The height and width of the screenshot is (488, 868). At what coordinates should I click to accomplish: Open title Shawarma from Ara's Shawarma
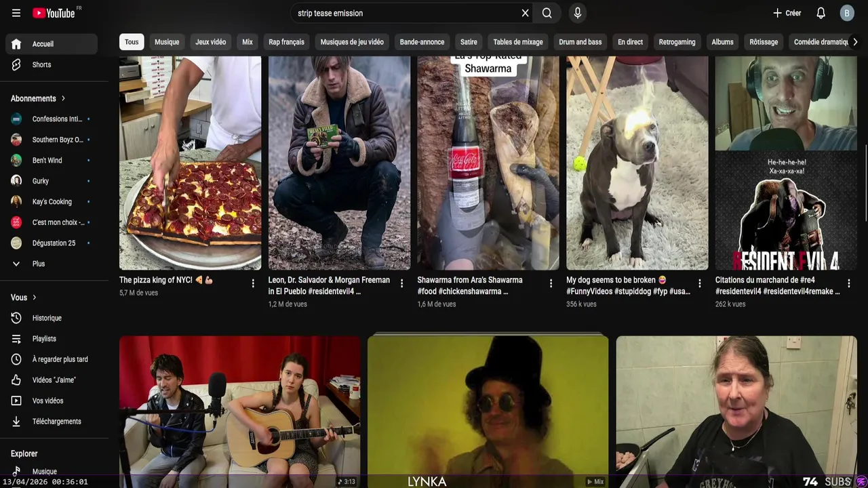[470, 285]
